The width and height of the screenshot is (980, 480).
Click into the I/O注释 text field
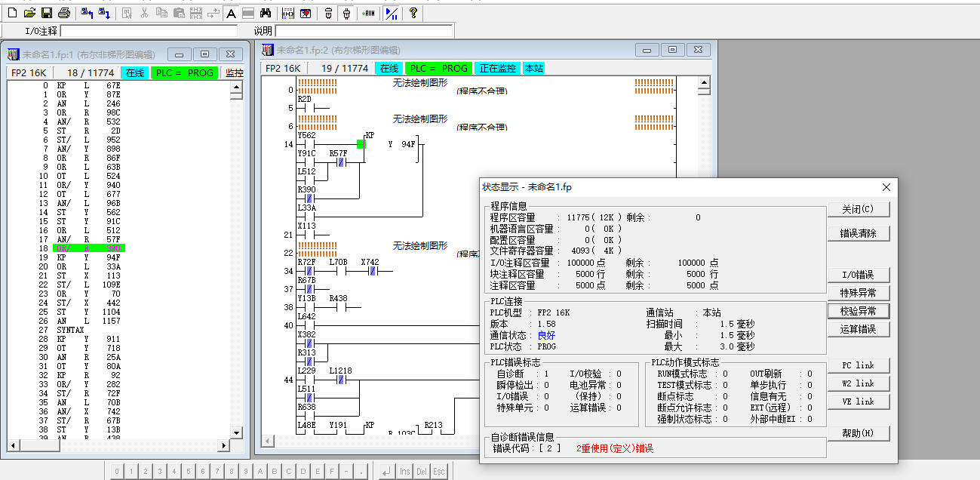[x=148, y=31]
